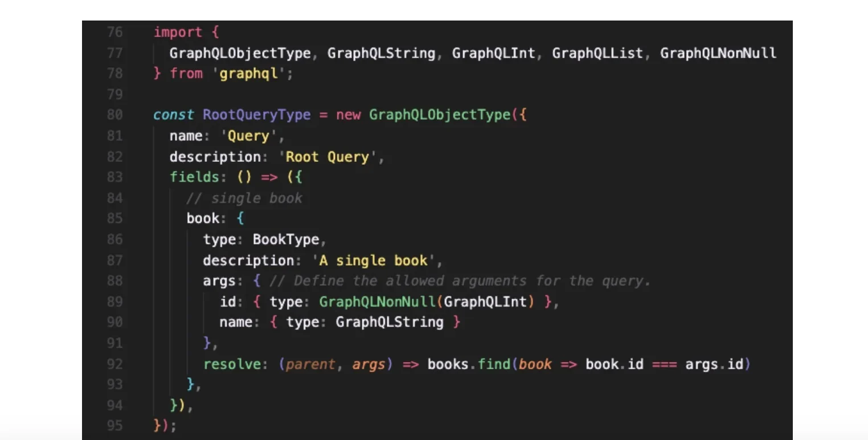Click the 'args' property on line 88

pos(219,281)
